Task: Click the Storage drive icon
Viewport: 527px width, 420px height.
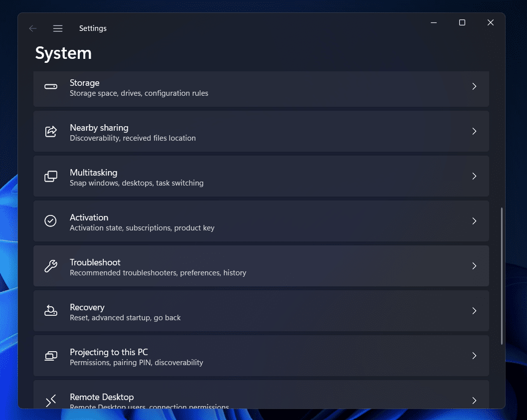Action: pos(50,86)
